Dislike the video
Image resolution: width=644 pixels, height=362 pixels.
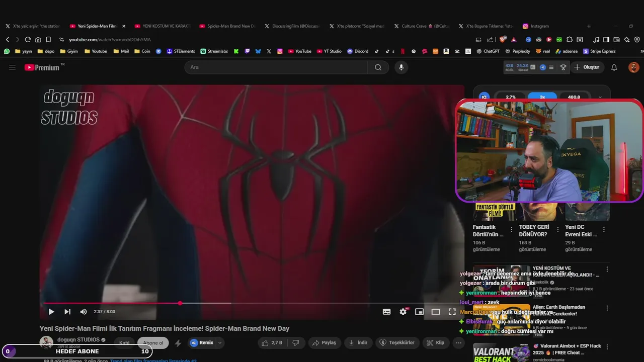[296, 343]
